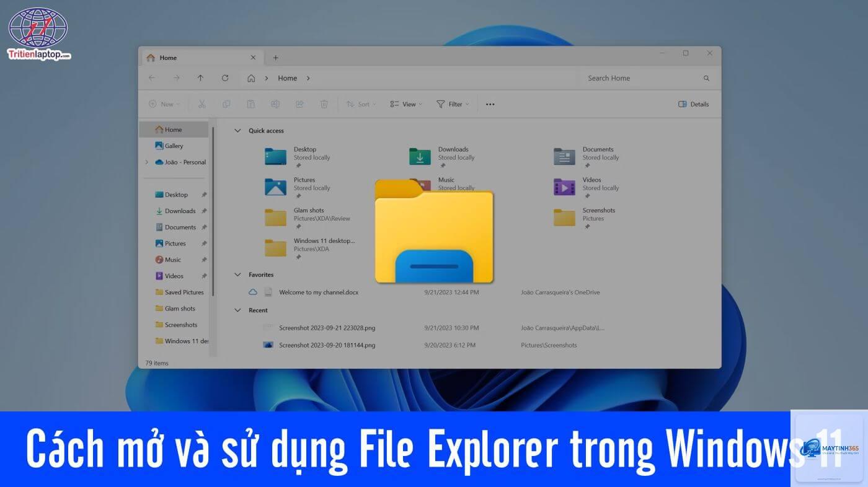Select Documents in sidebar pinned list
This screenshot has height=487, width=868.
(x=175, y=227)
